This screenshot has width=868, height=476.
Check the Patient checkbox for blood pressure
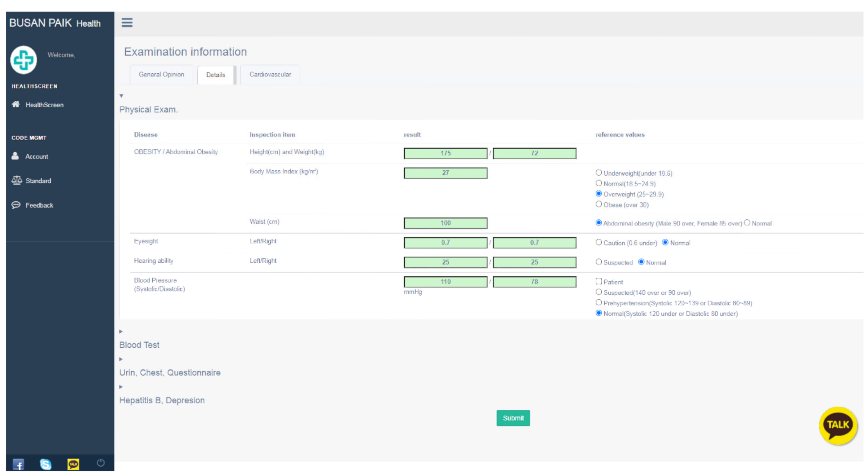pyautogui.click(x=598, y=282)
